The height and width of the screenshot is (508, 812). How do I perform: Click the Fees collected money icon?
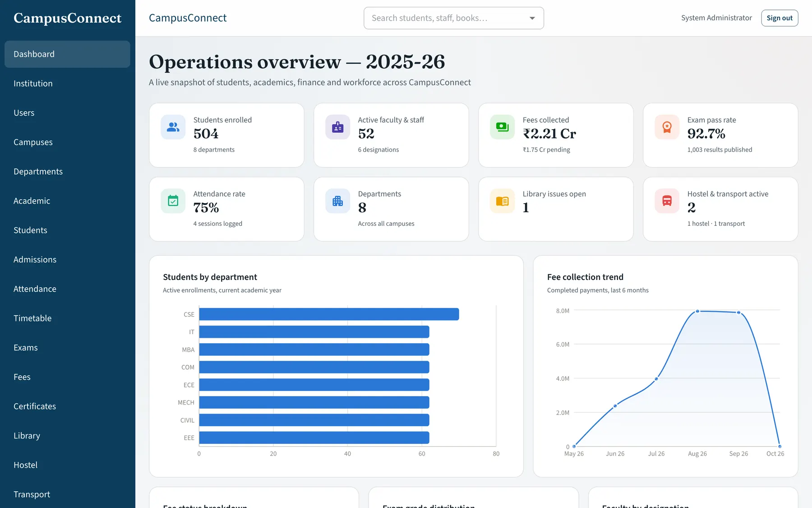tap(502, 127)
